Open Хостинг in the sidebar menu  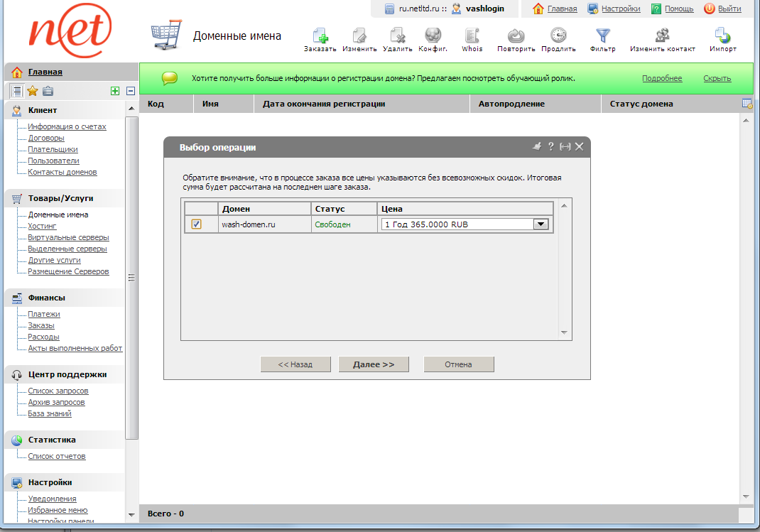click(x=42, y=226)
